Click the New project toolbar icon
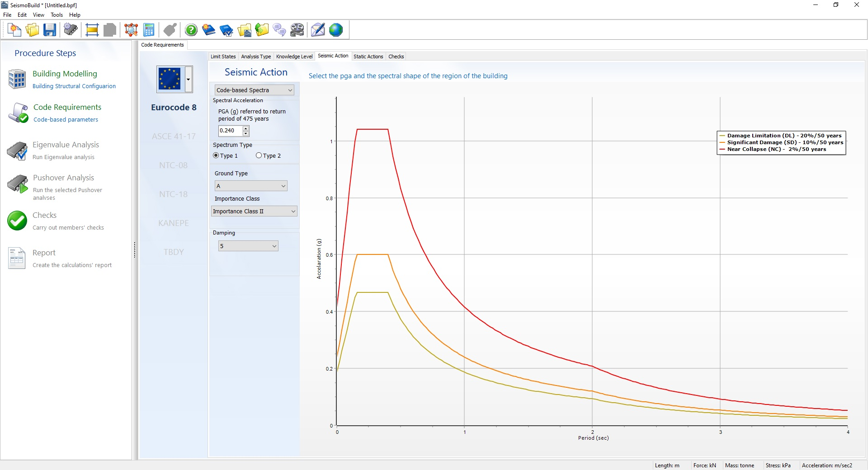The height and width of the screenshot is (470, 868). [x=14, y=30]
